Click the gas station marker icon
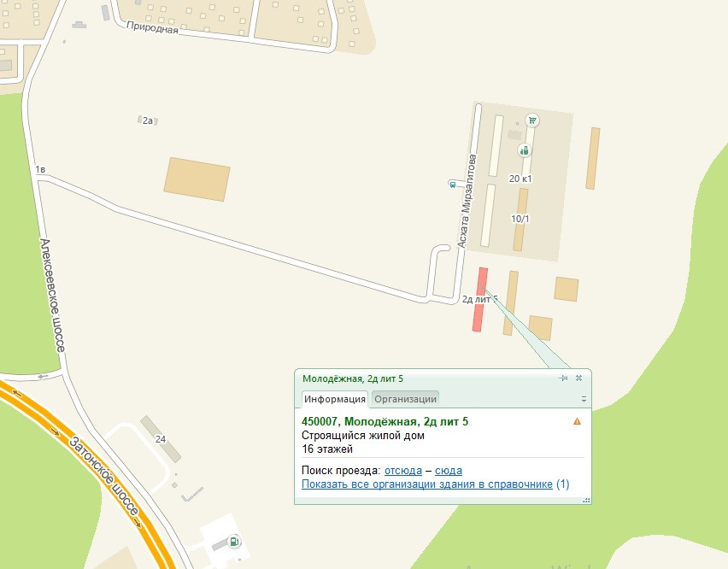 pos(234,541)
